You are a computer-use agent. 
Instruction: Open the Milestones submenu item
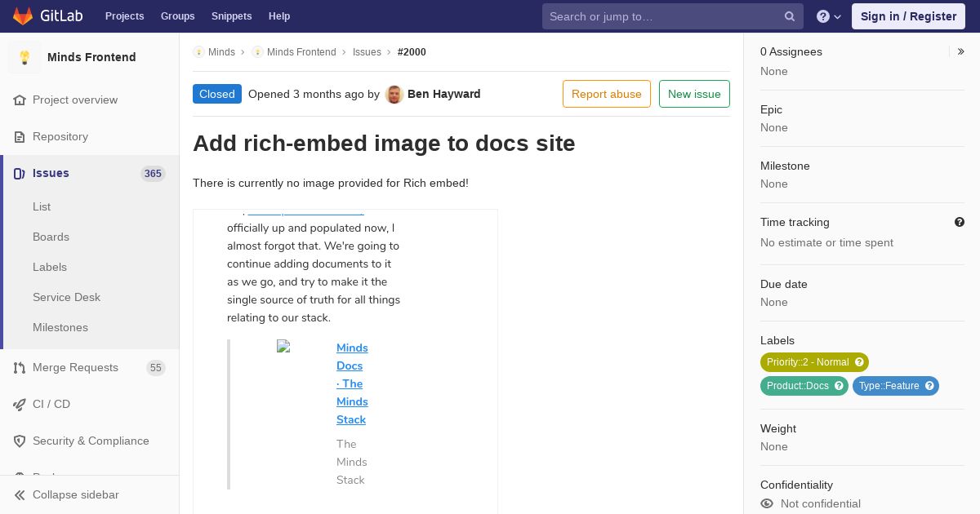(x=60, y=327)
